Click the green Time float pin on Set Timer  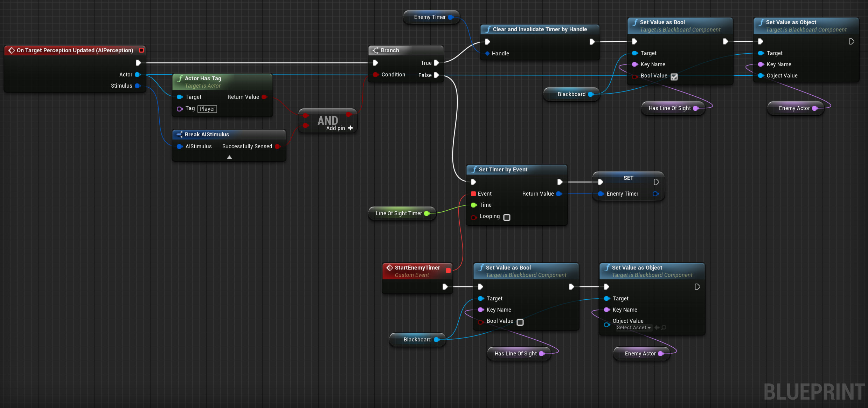[x=474, y=205]
